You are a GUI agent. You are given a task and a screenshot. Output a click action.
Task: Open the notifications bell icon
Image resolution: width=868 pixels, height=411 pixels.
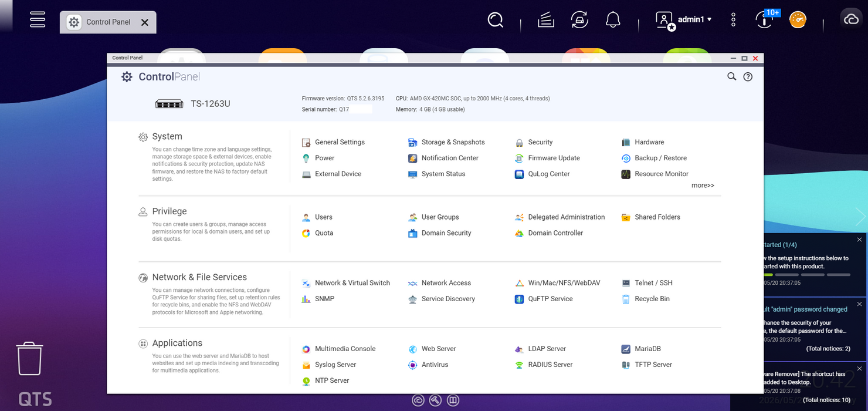click(613, 20)
